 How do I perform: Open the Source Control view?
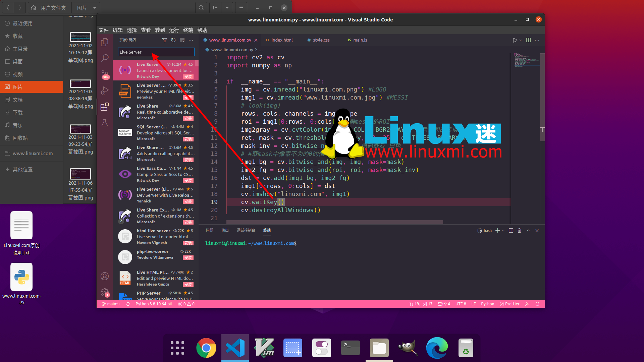click(105, 74)
